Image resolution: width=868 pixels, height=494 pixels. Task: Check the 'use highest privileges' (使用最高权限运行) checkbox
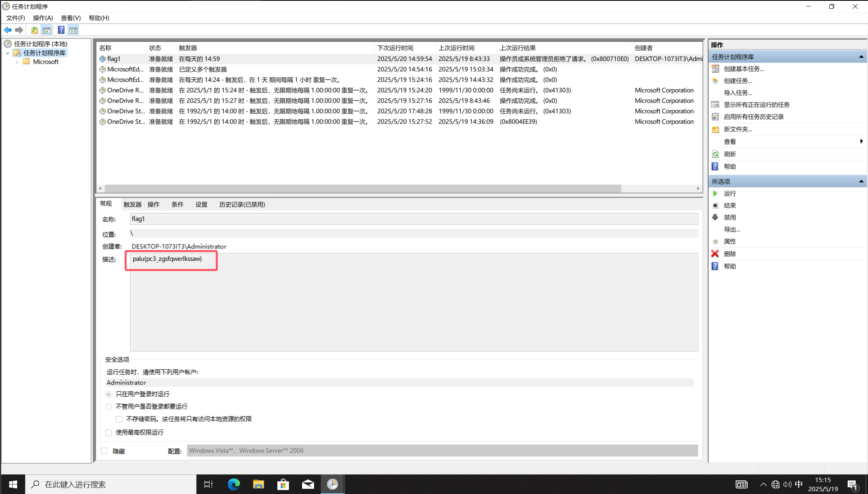point(108,433)
